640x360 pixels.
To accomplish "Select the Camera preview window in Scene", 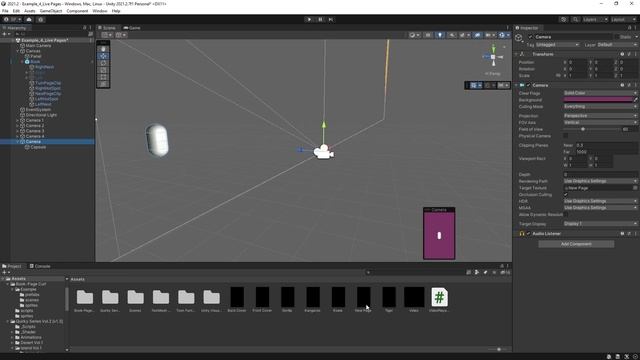I will (439, 233).
